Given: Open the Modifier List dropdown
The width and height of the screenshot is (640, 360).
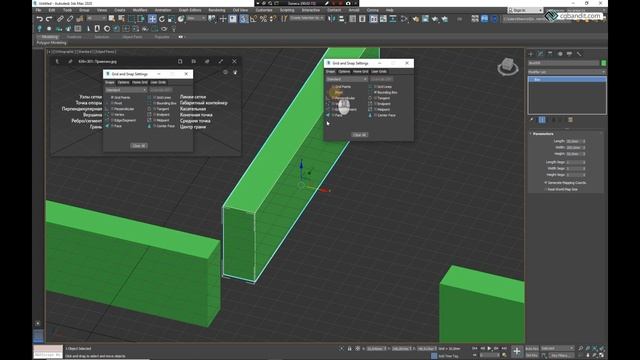Looking at the screenshot, I should coord(567,72).
